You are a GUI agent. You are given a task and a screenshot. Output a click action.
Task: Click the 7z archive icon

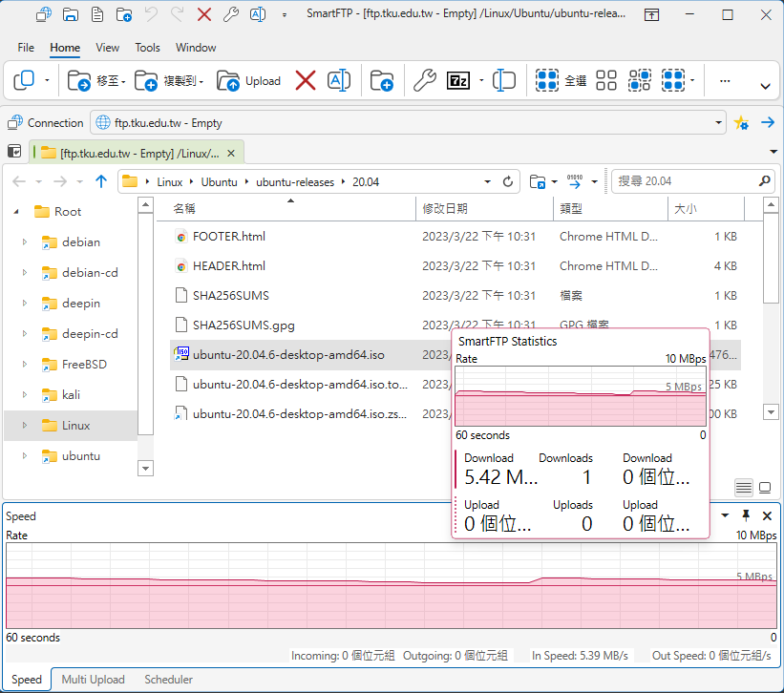[x=458, y=81]
